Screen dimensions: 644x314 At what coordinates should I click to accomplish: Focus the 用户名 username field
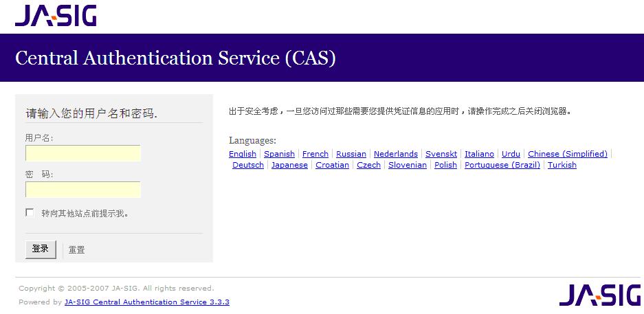[83, 153]
